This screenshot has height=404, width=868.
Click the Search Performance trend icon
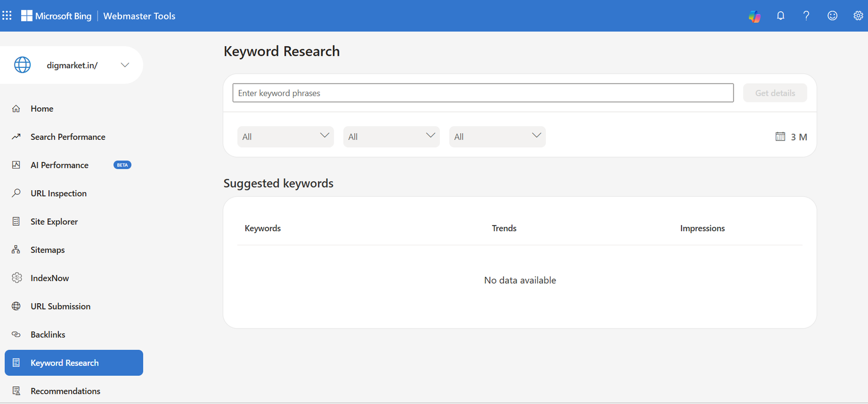16,137
